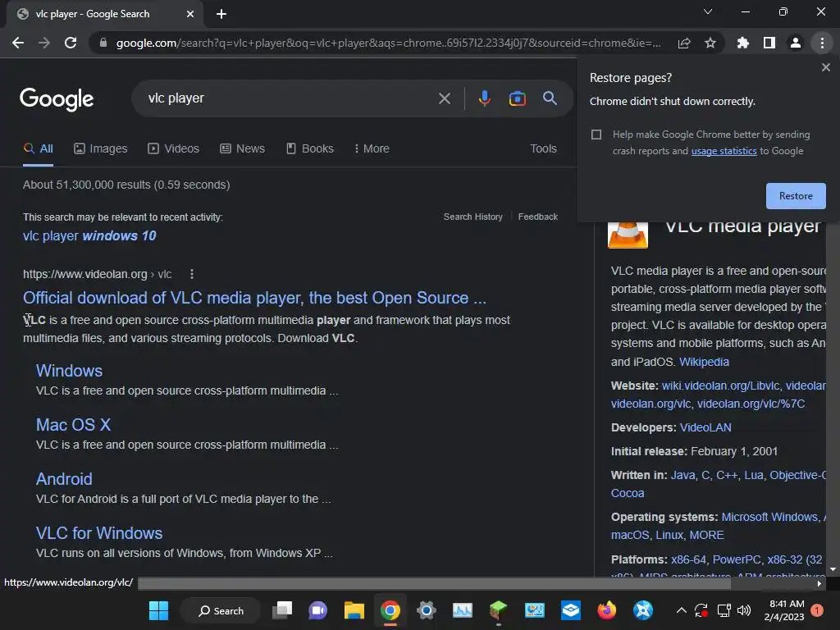
Task: Switch to the Videos tab
Action: coord(174,149)
